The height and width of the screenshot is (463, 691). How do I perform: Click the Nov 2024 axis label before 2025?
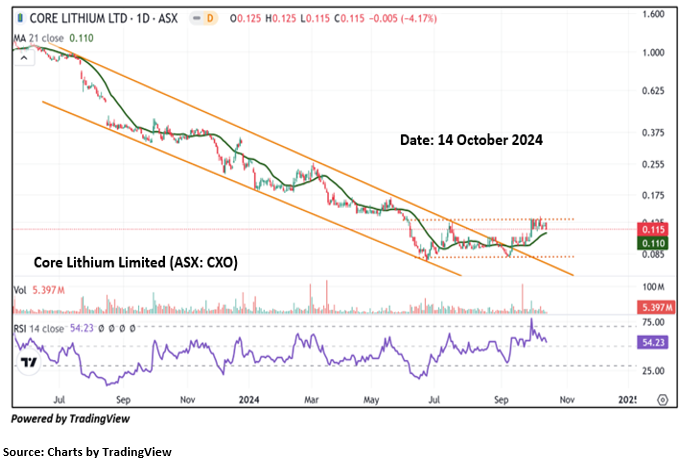point(567,400)
